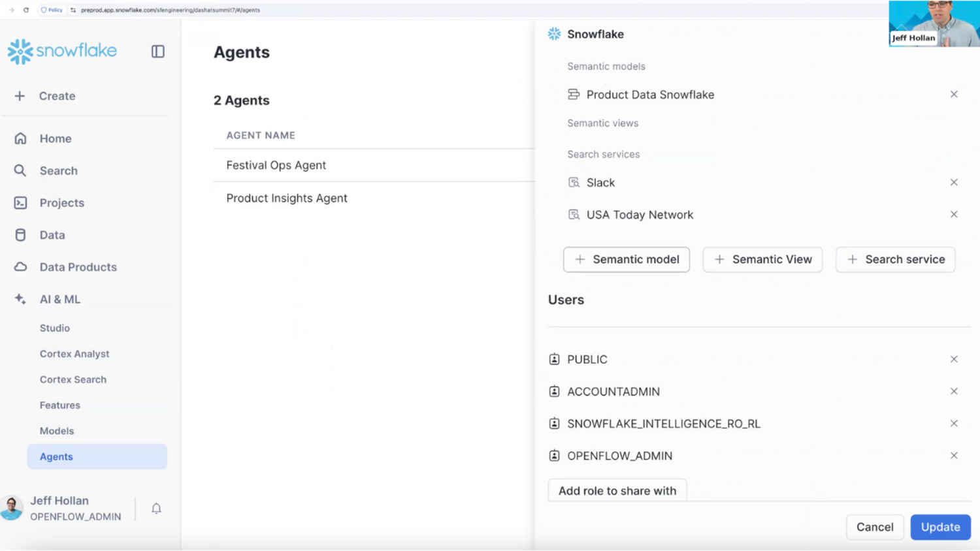Image resolution: width=980 pixels, height=551 pixels.
Task: Open Home from the sidebar
Action: [x=55, y=138]
